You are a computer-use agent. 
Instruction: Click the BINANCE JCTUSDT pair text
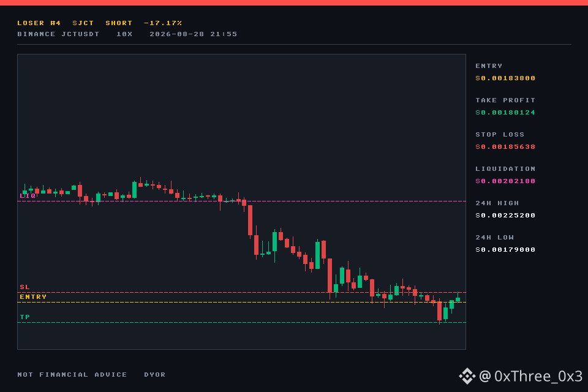click(58, 34)
